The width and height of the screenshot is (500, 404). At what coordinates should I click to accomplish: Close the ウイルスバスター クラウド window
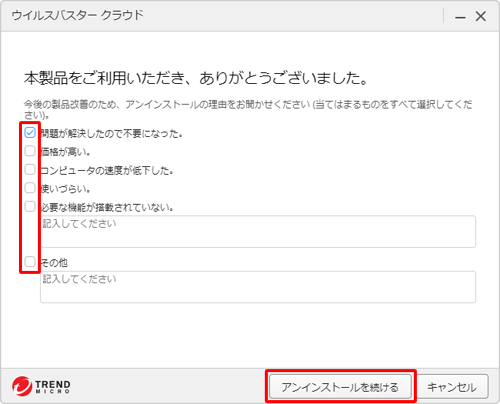(x=481, y=16)
